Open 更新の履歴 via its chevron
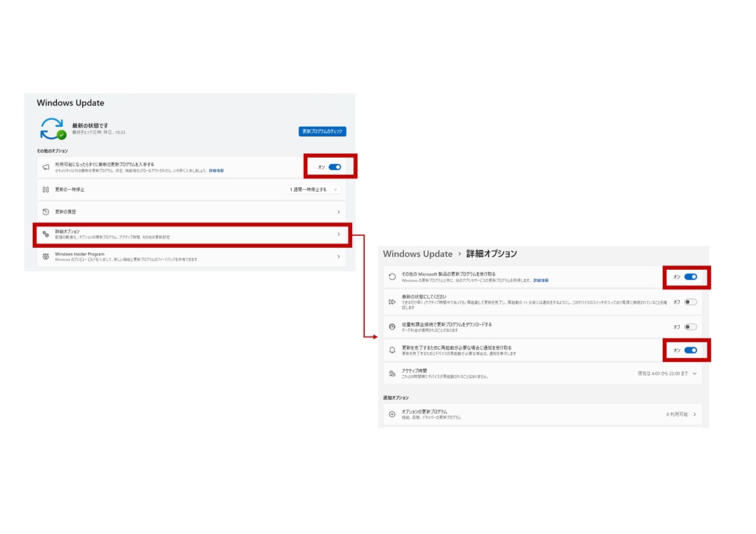756x534 pixels. coord(338,212)
